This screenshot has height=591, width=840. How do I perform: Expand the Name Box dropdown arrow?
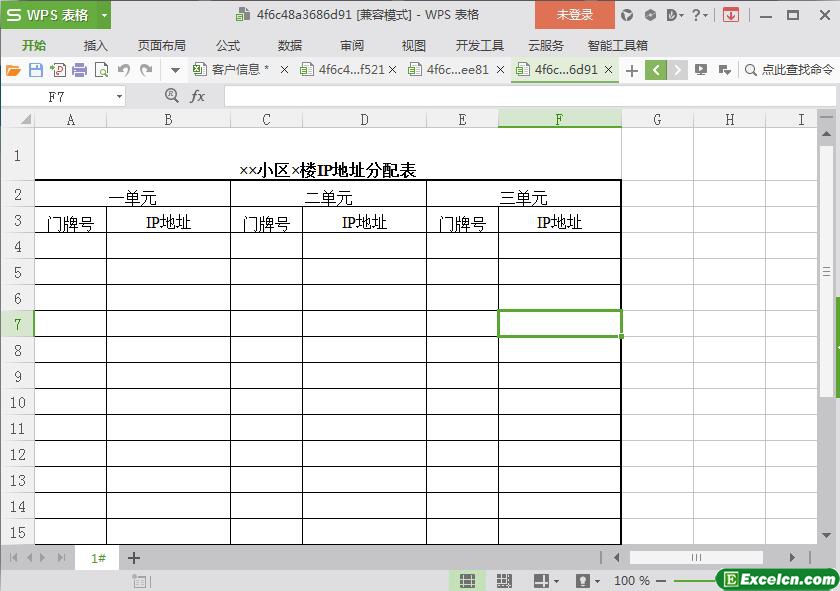point(119,96)
